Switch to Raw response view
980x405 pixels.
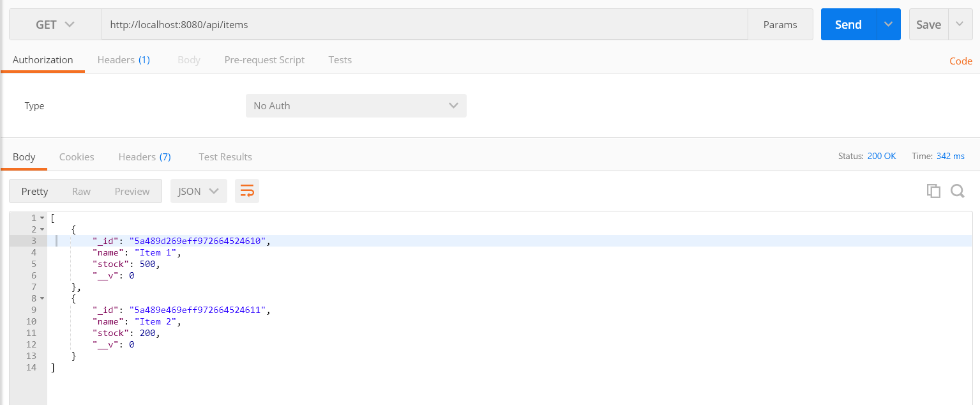[81, 191]
